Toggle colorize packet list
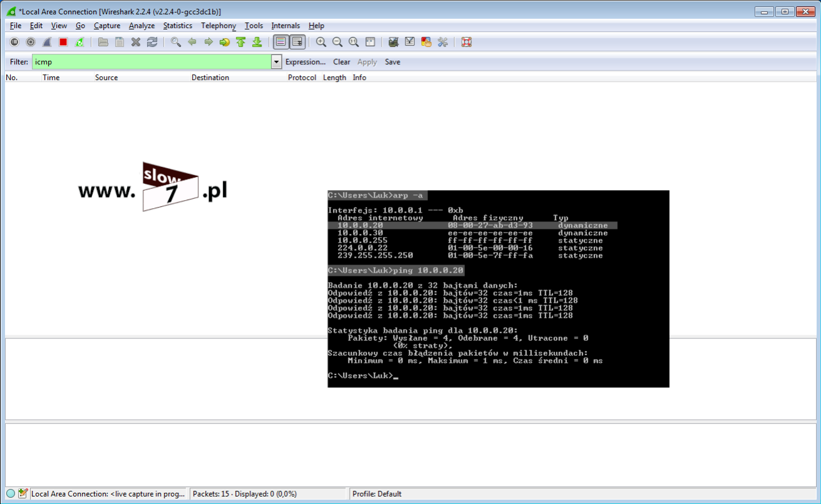 click(281, 42)
